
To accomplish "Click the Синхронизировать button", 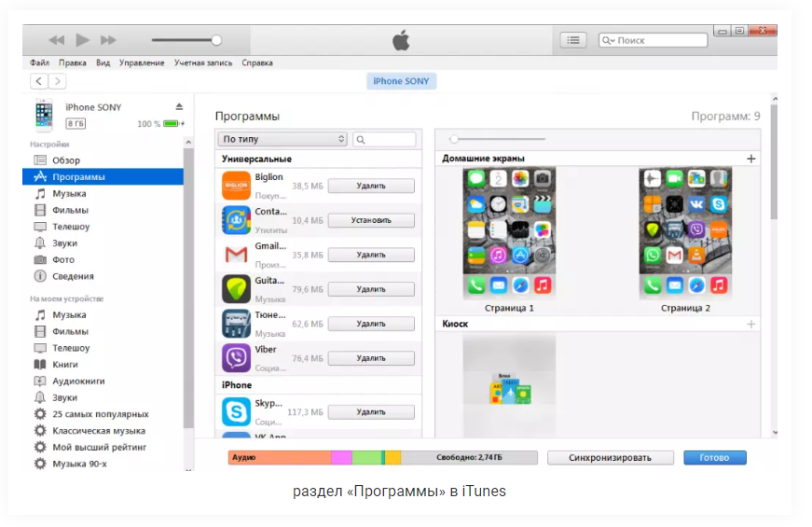I will coord(611,458).
